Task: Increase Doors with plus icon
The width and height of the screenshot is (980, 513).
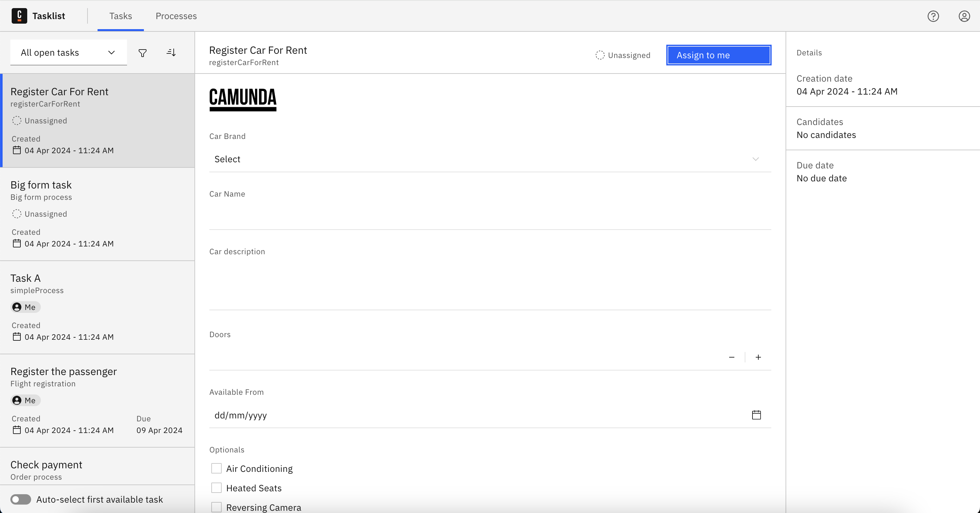Action: (758, 357)
